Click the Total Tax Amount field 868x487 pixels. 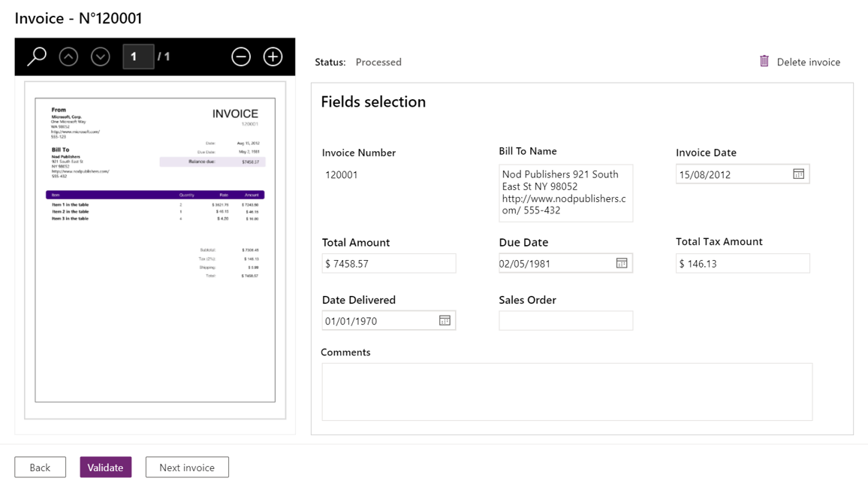click(x=742, y=264)
